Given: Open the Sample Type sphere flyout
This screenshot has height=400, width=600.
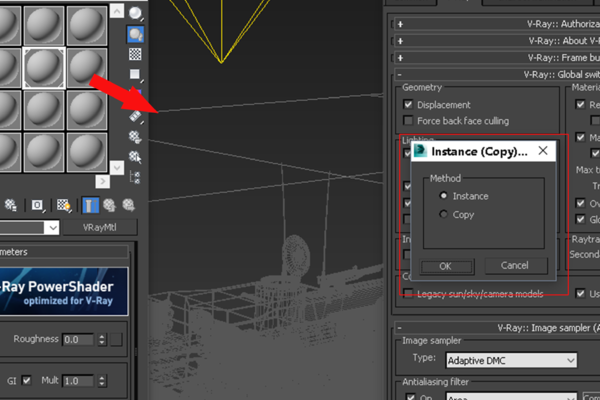Looking at the screenshot, I should 135,14.
